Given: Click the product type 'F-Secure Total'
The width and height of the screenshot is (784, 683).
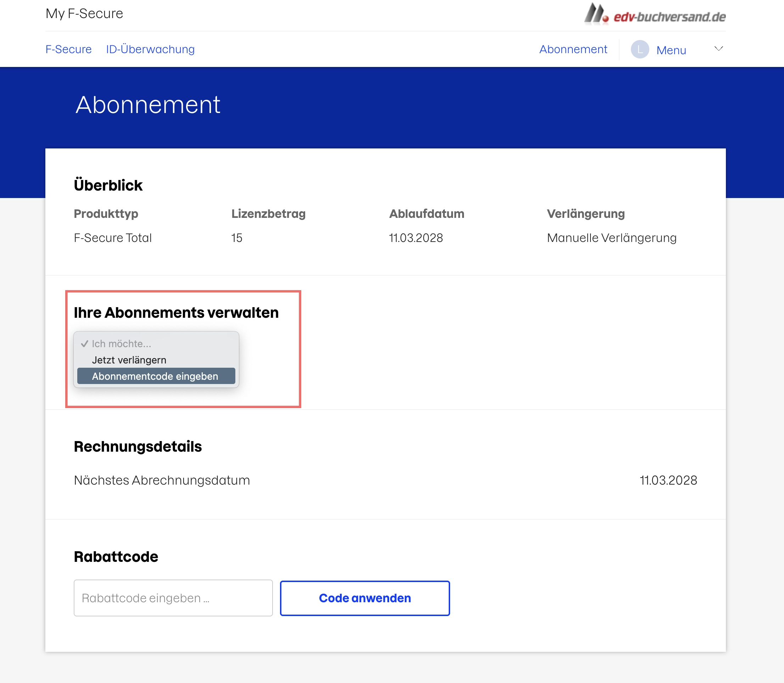Looking at the screenshot, I should [113, 238].
